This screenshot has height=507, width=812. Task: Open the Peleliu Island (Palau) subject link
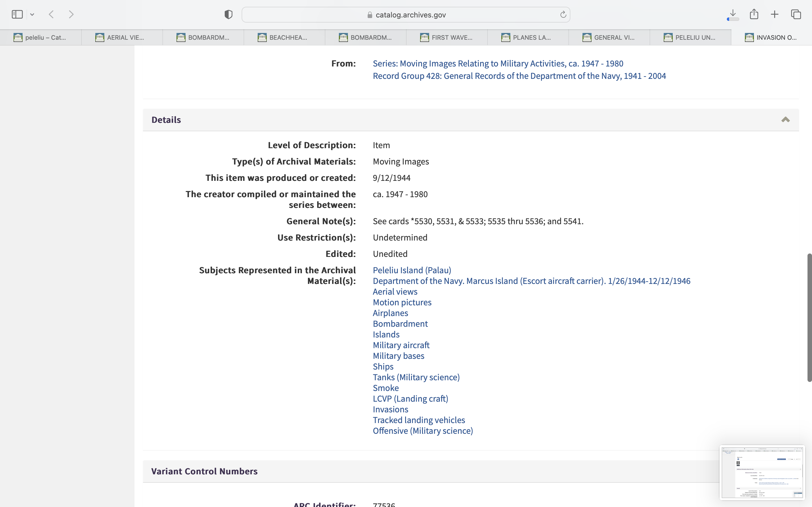tap(412, 270)
